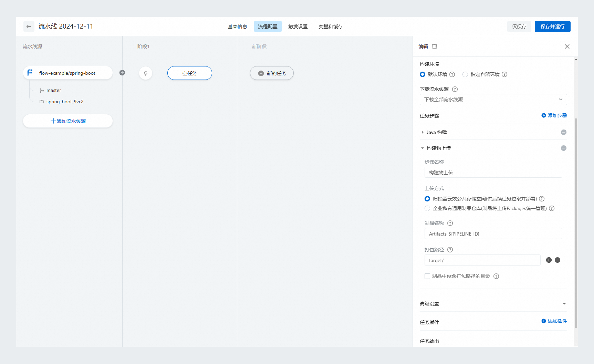The height and width of the screenshot is (364, 594).
Task: Click the 新阶段 stage label
Action: [259, 46]
